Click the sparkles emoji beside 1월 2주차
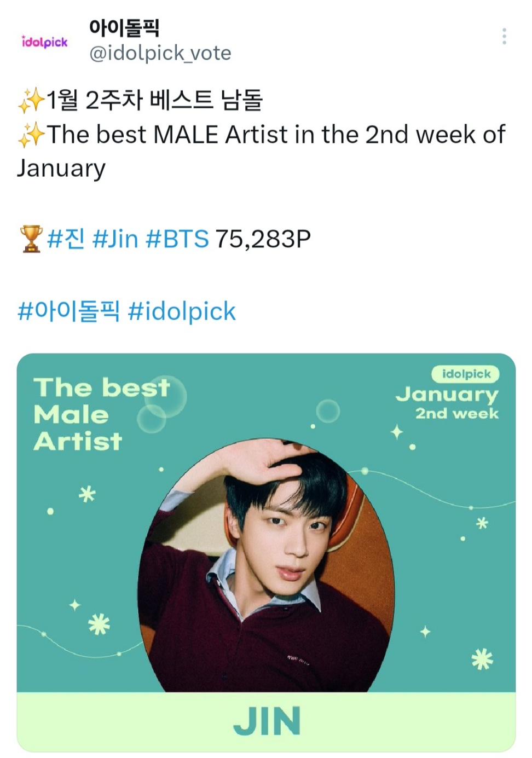The height and width of the screenshot is (758, 532). click(31, 100)
